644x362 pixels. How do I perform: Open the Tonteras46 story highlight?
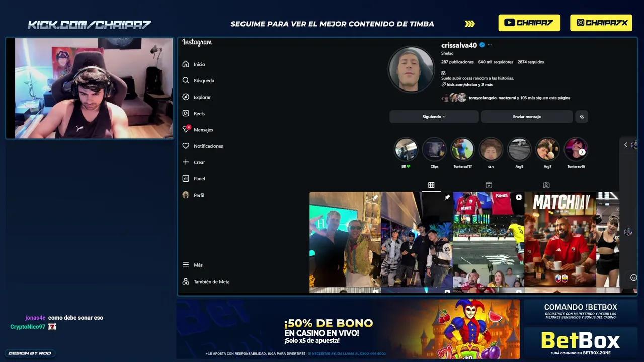pos(576,149)
